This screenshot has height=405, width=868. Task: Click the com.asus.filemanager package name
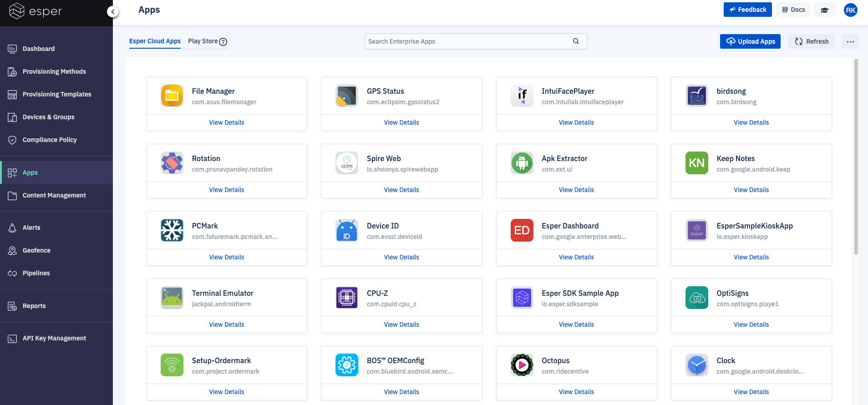pos(224,102)
